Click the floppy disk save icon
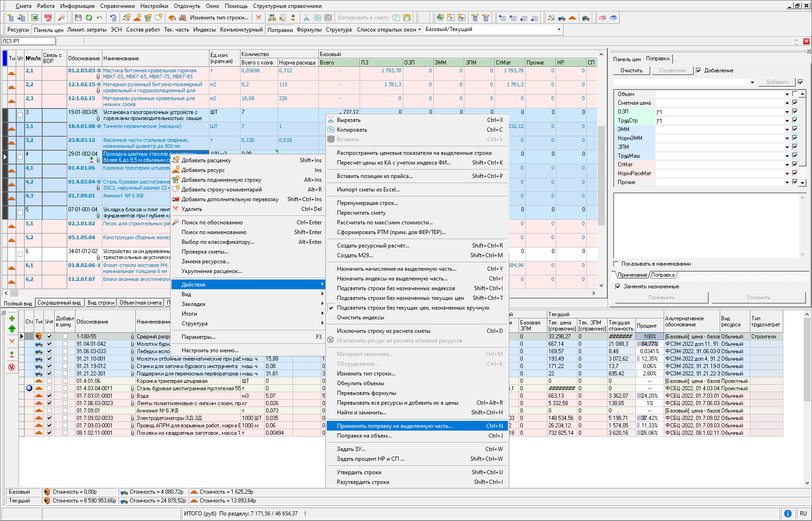This screenshot has height=521, width=812. pos(78,18)
